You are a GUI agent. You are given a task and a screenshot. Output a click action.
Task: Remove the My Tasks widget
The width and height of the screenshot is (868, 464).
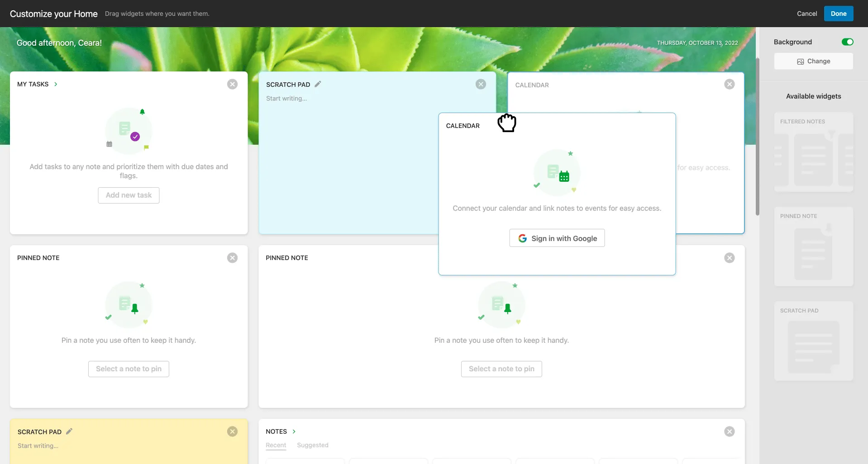pyautogui.click(x=232, y=84)
